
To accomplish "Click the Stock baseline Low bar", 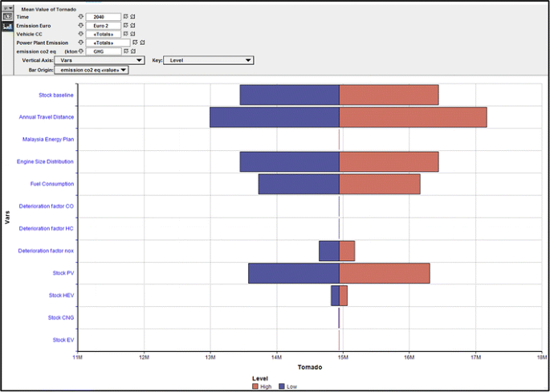I will point(289,95).
